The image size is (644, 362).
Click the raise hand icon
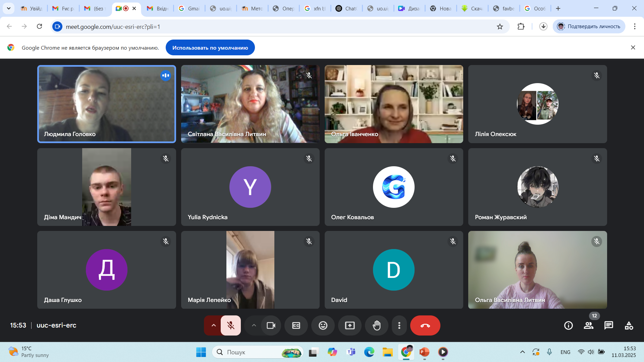click(377, 325)
